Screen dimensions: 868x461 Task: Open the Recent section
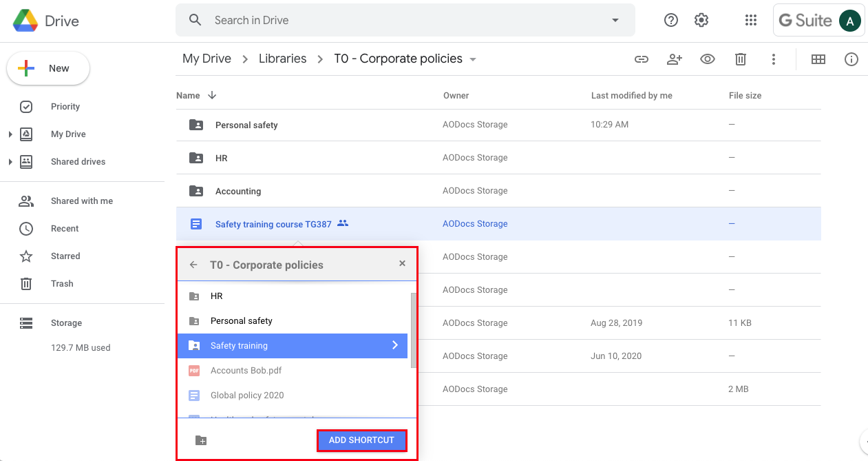(65, 228)
